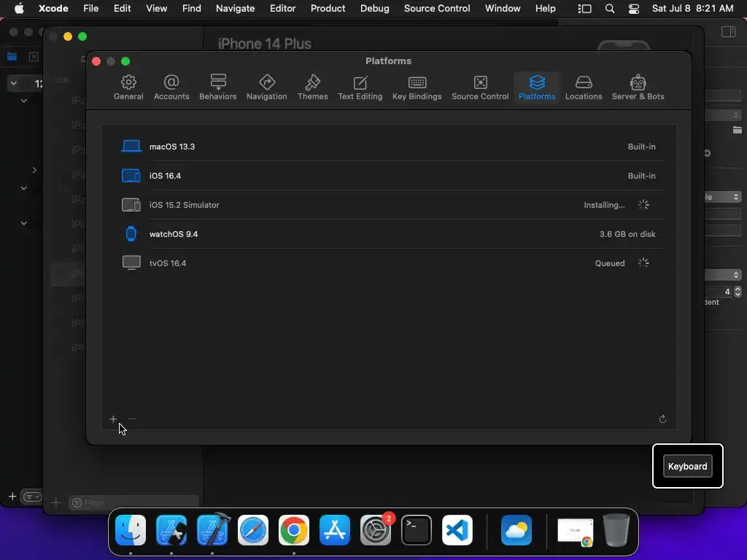747x560 pixels.
Task: Open the Source Control settings tab
Action: click(480, 87)
